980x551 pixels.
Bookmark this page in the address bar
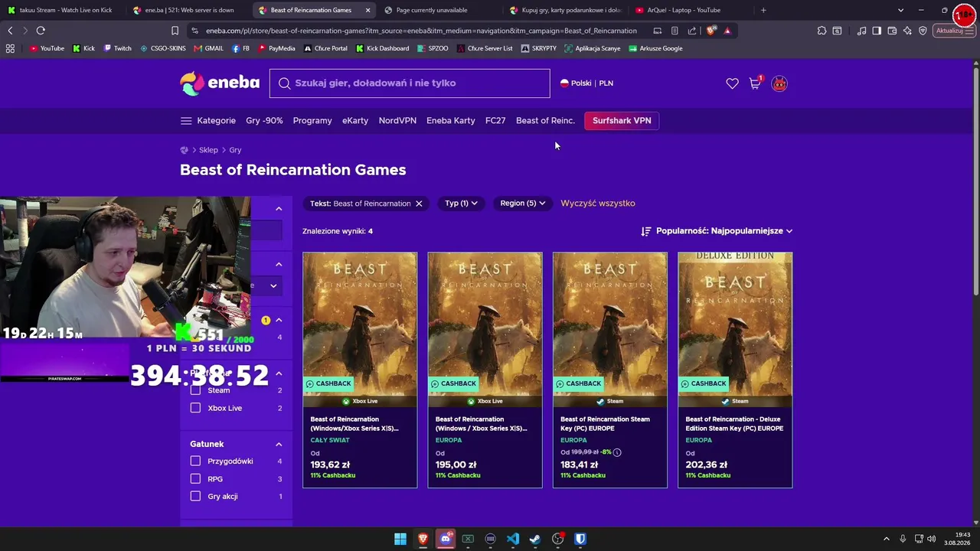(x=175, y=31)
